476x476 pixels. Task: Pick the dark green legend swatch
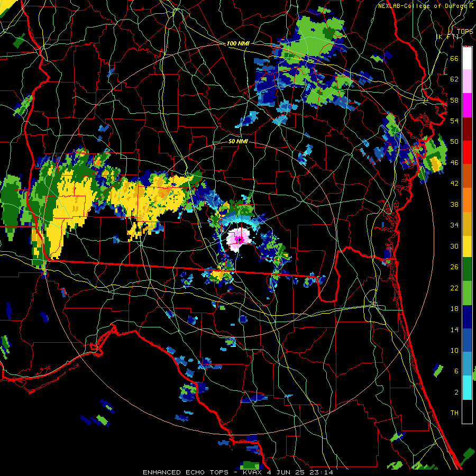[467, 269]
